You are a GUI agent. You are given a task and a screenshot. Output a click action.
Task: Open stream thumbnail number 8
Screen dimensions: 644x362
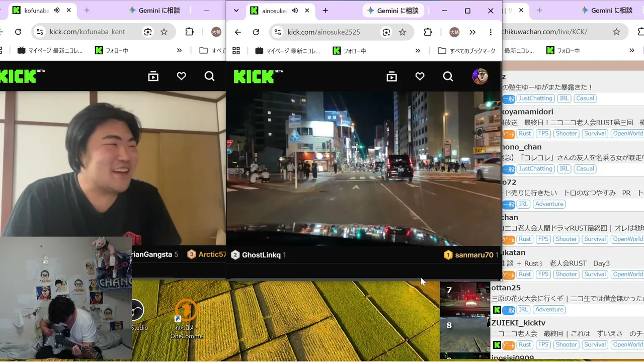tap(465, 334)
